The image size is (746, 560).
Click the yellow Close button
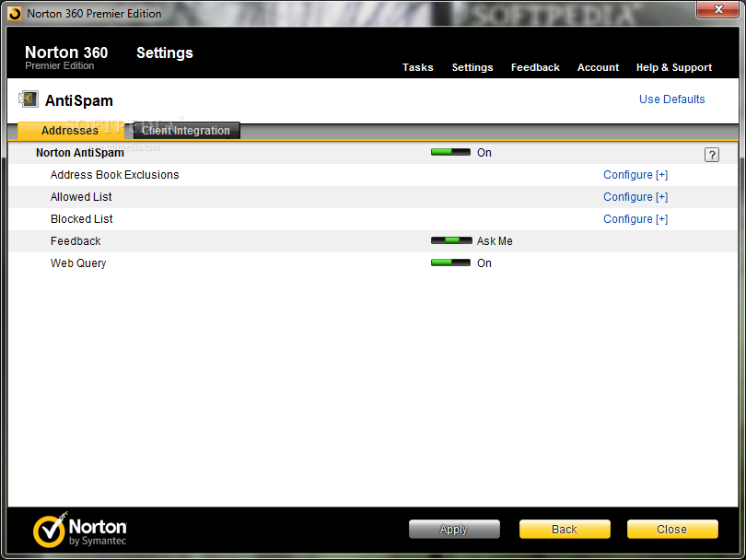click(671, 529)
